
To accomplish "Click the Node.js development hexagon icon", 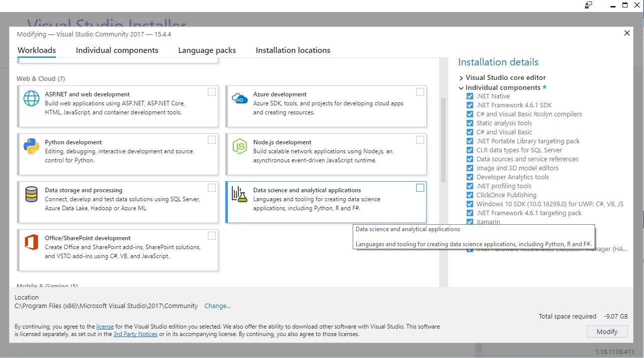I will pos(240,146).
